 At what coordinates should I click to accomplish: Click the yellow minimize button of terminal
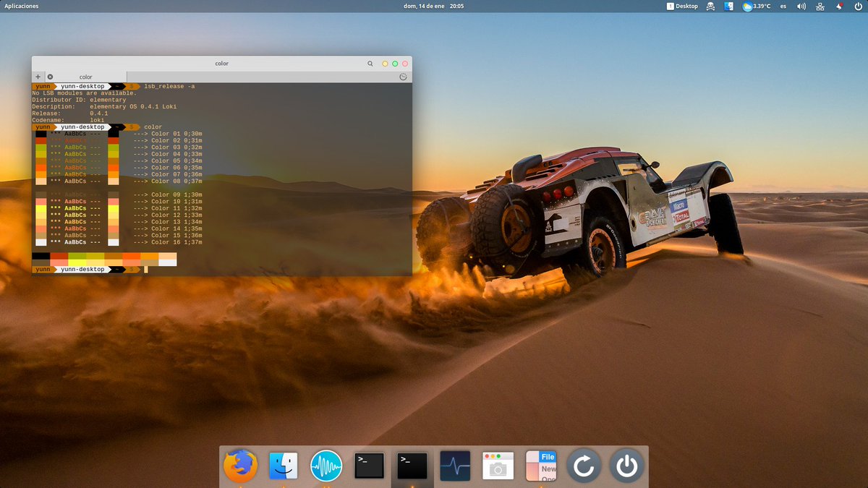tap(385, 64)
